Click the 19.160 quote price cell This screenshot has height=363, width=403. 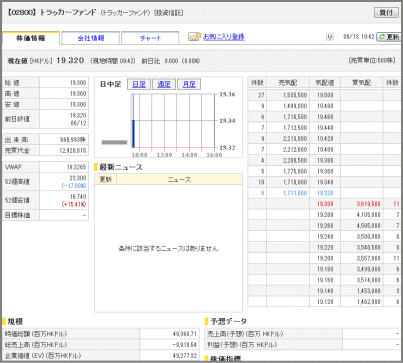325,280
